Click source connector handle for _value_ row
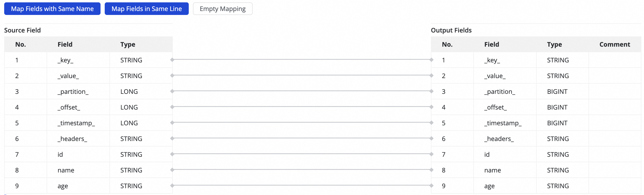 tap(172, 75)
